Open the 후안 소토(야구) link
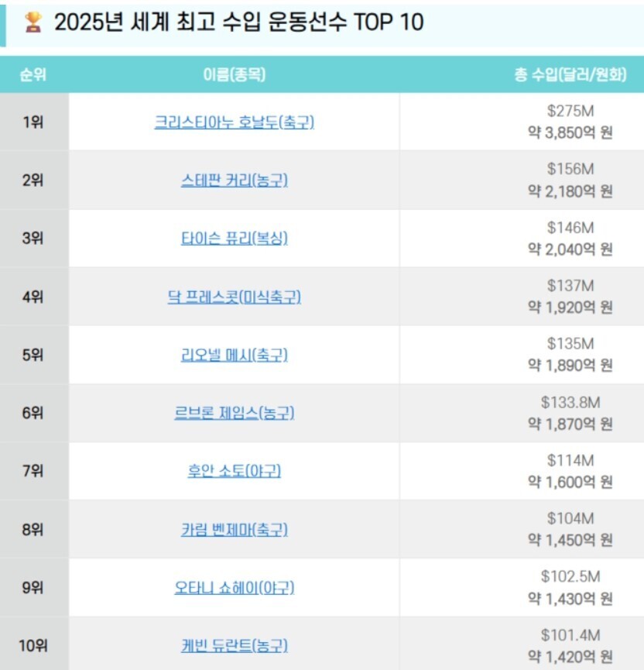The height and width of the screenshot is (670, 644). (x=235, y=471)
